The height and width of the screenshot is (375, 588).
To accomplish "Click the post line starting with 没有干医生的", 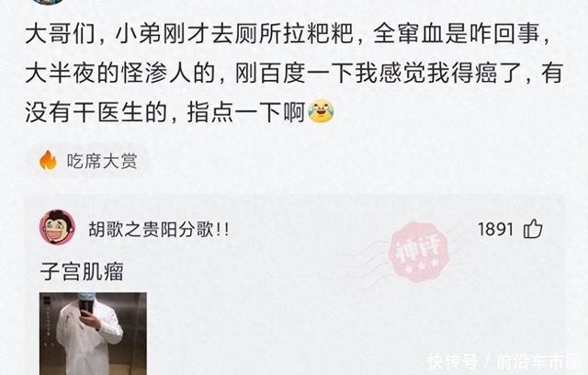I will (180, 112).
